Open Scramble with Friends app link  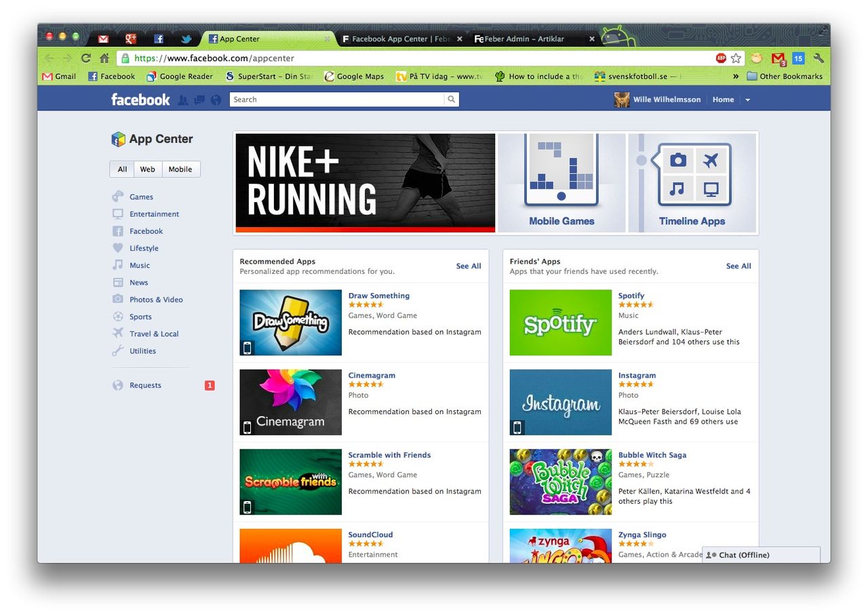tap(389, 455)
